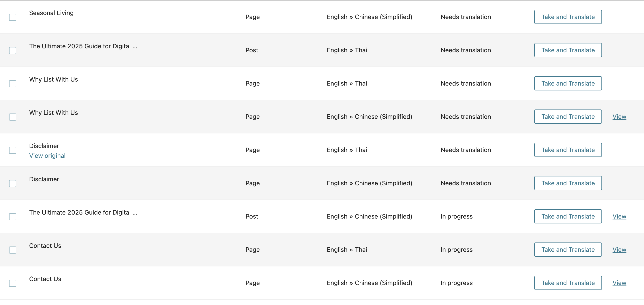Check the Contact Us Chinese row checkbox
Image resolution: width=644 pixels, height=305 pixels.
[x=12, y=283]
